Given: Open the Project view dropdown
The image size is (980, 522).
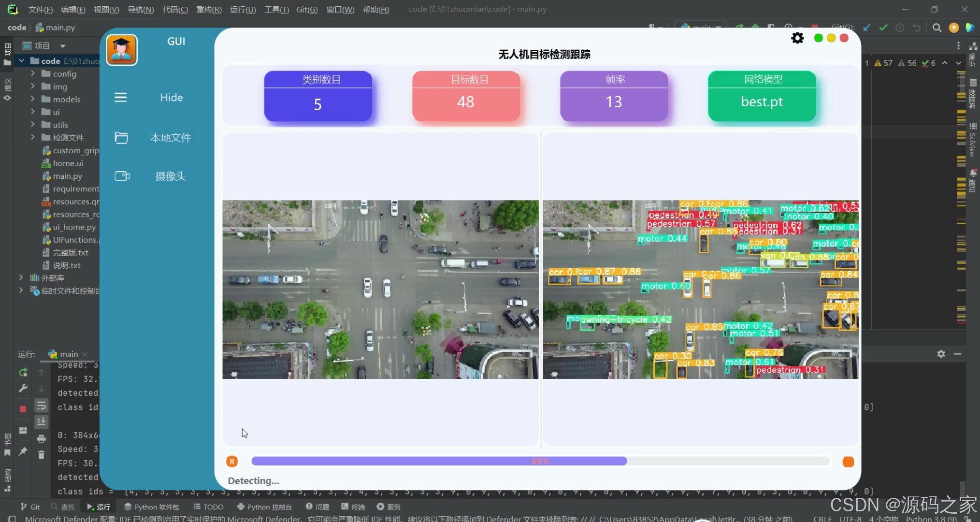Looking at the screenshot, I should point(62,46).
